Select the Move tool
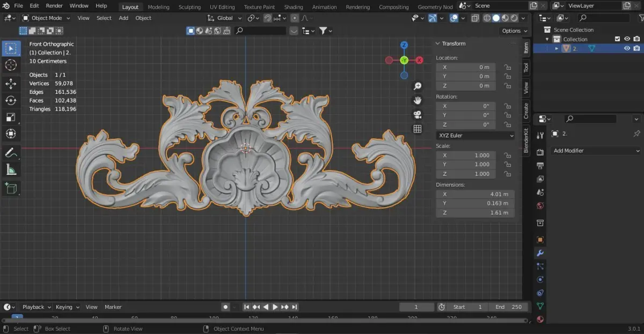 click(x=11, y=84)
